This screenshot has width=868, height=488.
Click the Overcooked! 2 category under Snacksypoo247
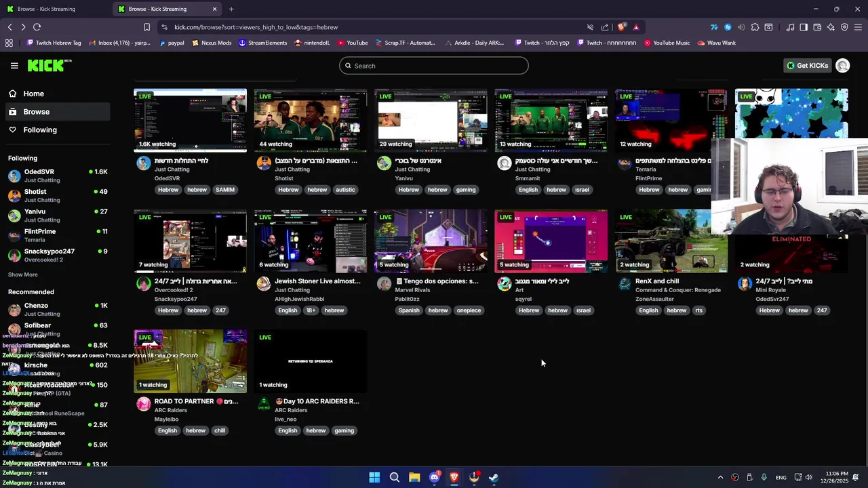tap(174, 290)
